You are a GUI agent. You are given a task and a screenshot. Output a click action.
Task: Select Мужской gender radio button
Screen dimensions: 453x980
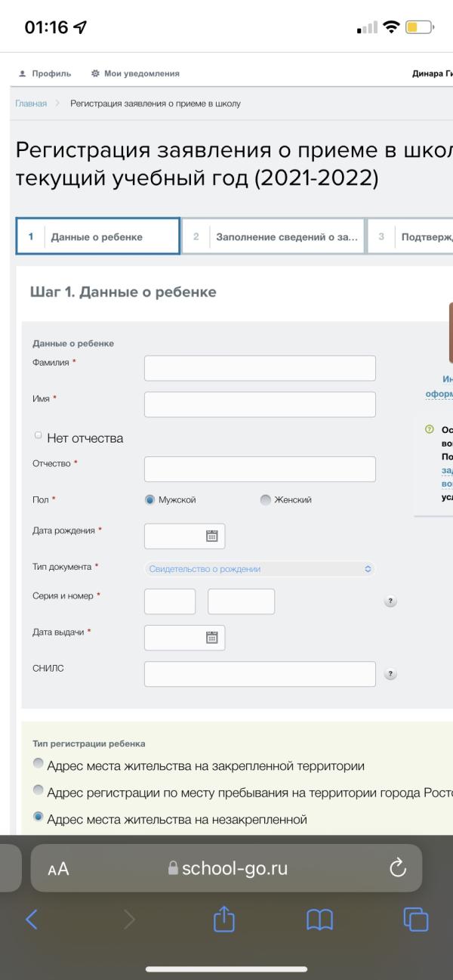coord(149,499)
